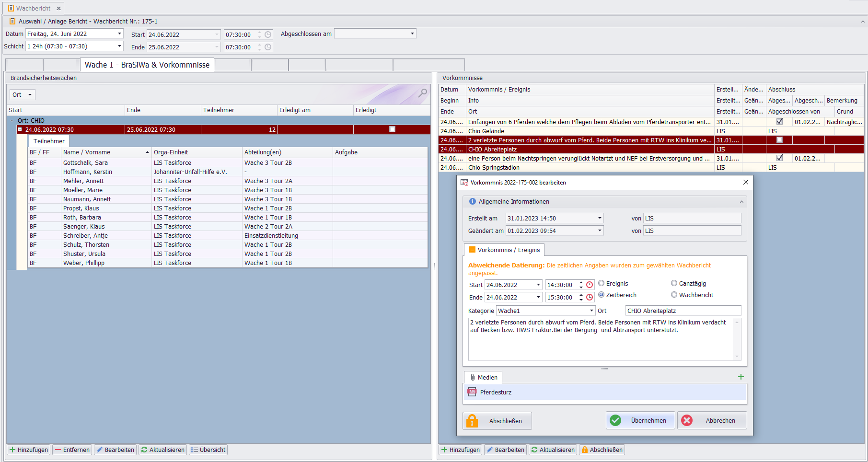Open the Schicht dropdown
This screenshot has height=462, width=868.
pyautogui.click(x=119, y=46)
